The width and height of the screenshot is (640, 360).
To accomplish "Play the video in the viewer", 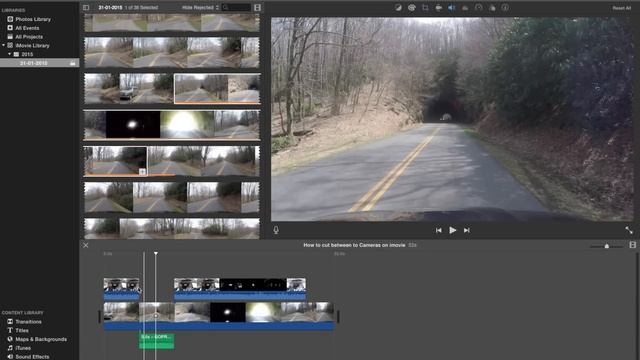I will (453, 230).
